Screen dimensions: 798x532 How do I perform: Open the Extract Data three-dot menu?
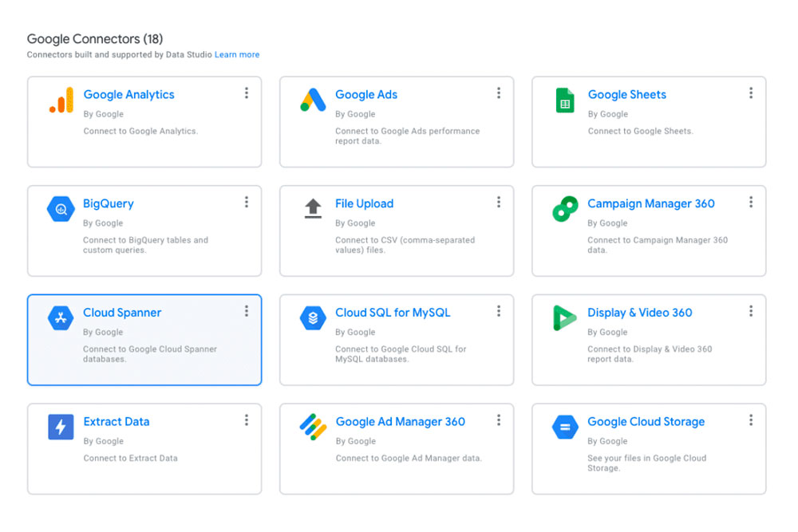pyautogui.click(x=247, y=420)
